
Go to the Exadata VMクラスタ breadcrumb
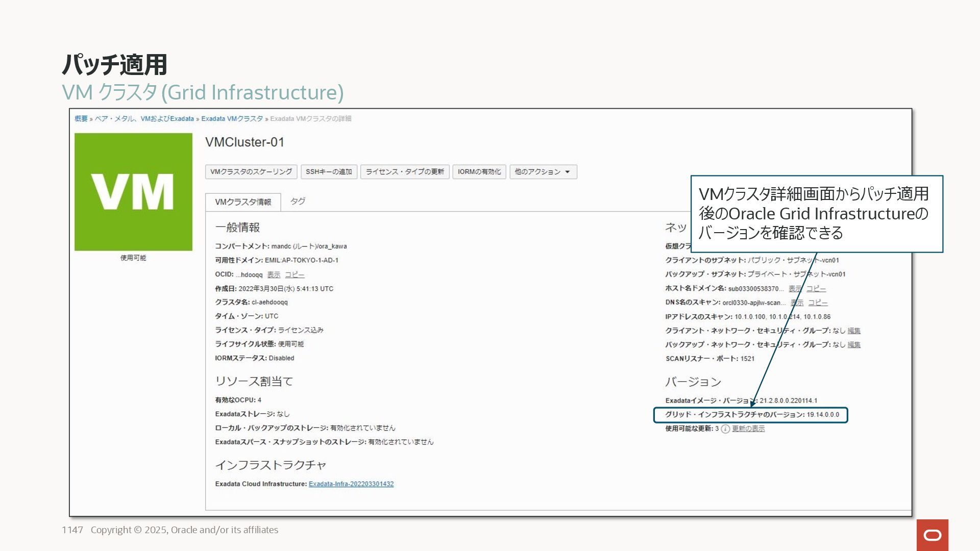pos(232,119)
